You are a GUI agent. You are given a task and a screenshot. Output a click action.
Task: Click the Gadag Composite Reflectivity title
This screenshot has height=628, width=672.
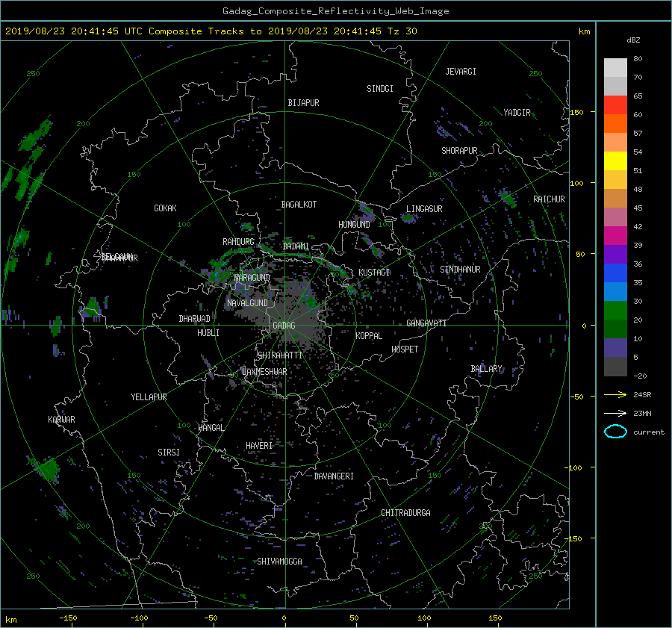pos(335,11)
